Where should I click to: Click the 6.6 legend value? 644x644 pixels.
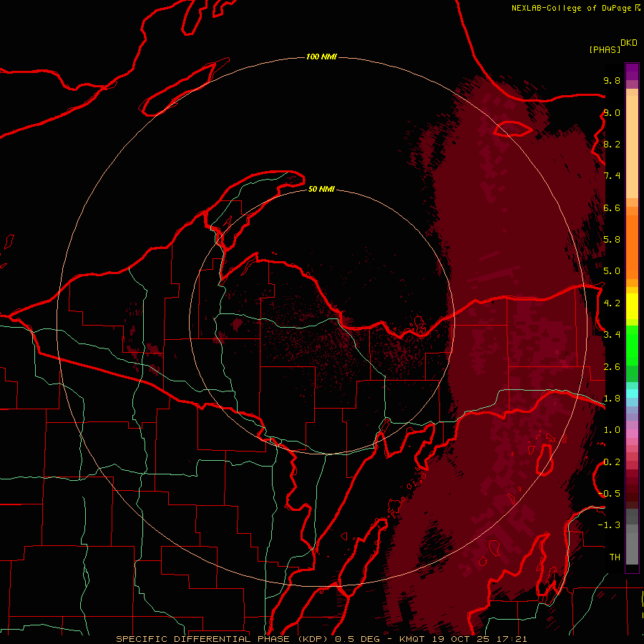tap(612, 208)
